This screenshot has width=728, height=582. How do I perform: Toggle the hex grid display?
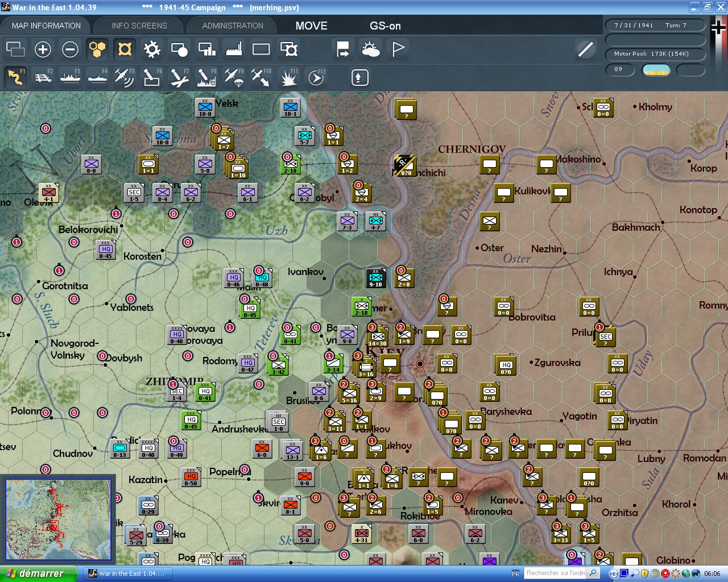pos(97,49)
